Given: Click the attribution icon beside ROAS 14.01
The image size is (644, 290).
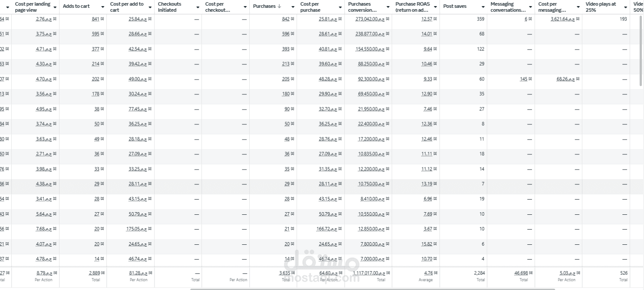Looking at the screenshot, I should tap(435, 33).
